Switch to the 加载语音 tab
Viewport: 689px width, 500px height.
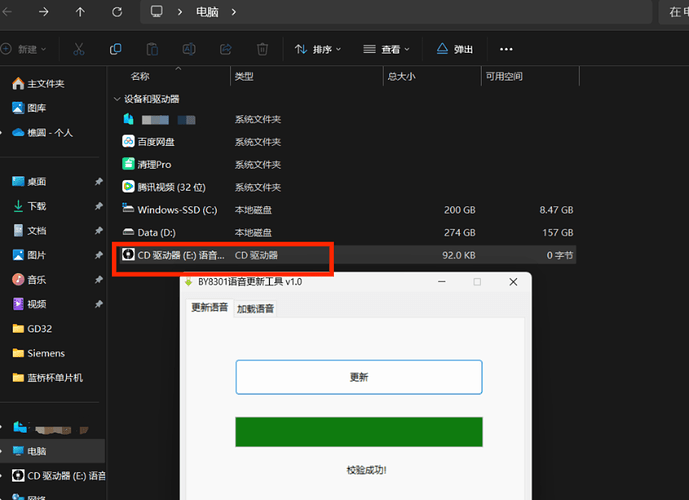[x=255, y=308]
